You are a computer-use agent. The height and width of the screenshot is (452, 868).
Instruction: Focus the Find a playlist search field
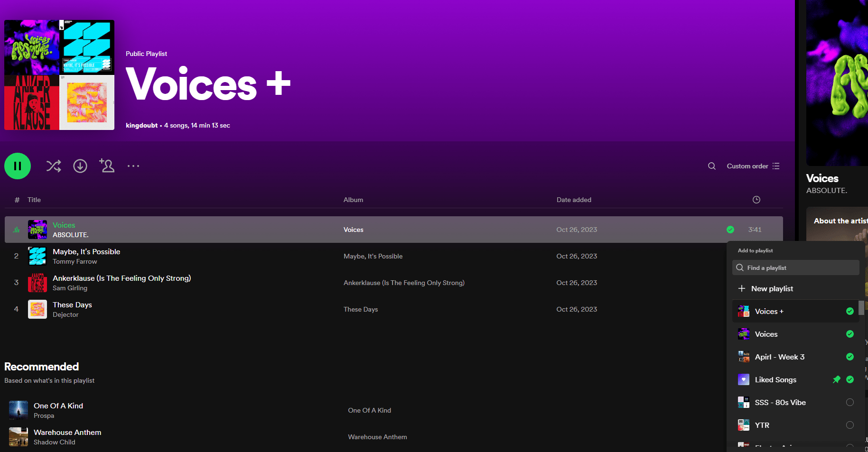point(796,268)
